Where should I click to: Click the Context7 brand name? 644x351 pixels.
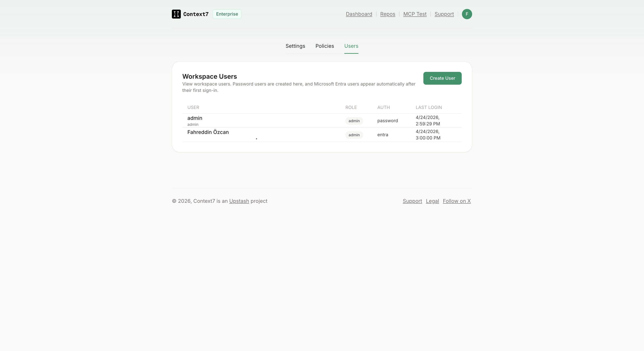tap(196, 14)
